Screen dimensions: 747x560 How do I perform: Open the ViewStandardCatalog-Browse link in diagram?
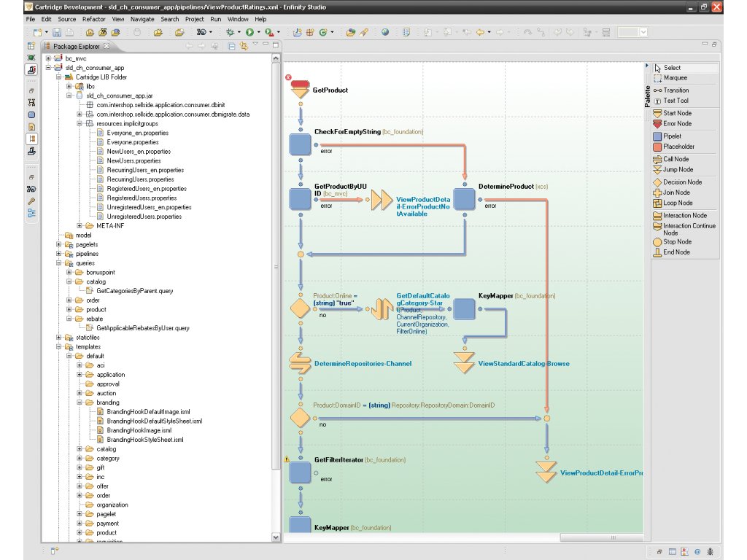point(524,363)
